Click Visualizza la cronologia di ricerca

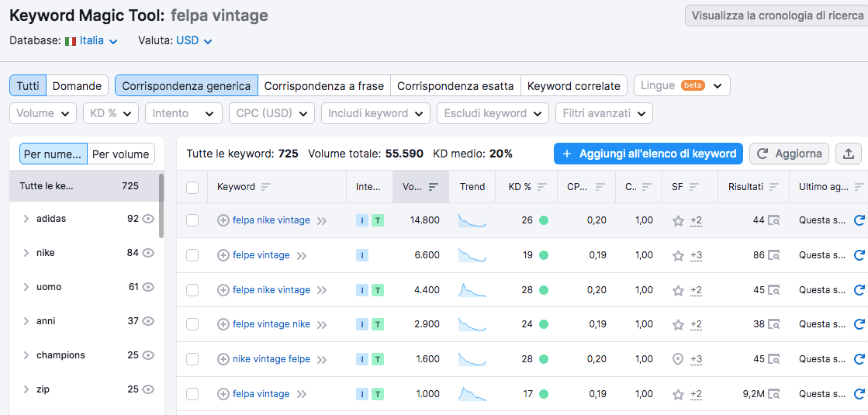click(776, 16)
